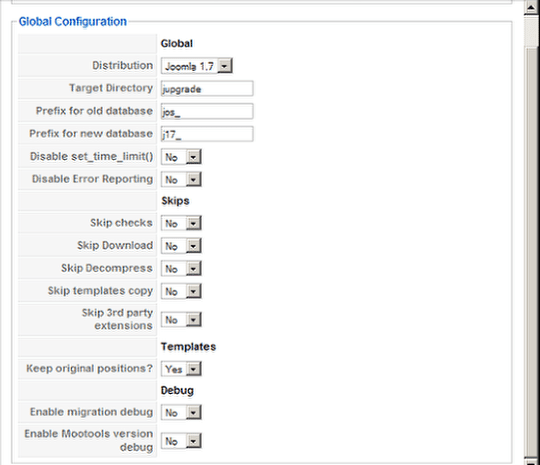
Task: Open the Skip Download dropdown
Action: tap(181, 246)
